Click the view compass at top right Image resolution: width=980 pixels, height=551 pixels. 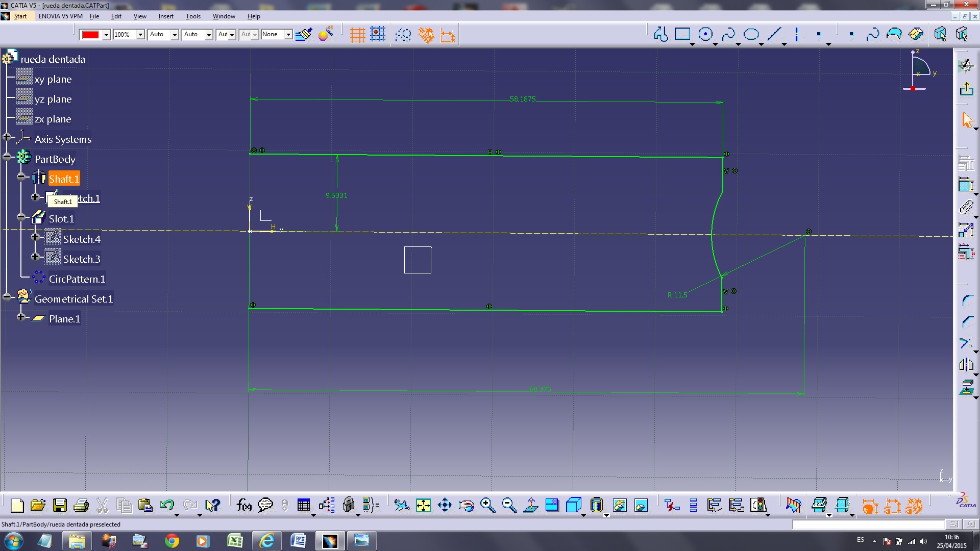click(920, 71)
